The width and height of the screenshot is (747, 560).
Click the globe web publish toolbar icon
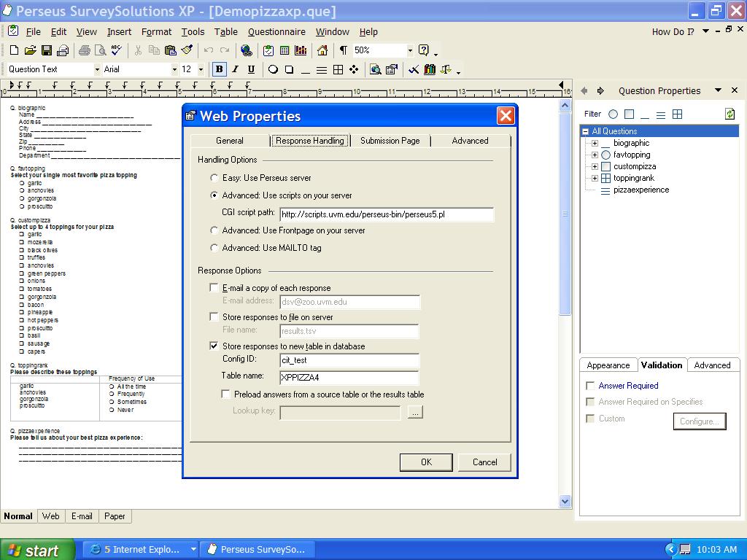pyautogui.click(x=246, y=50)
